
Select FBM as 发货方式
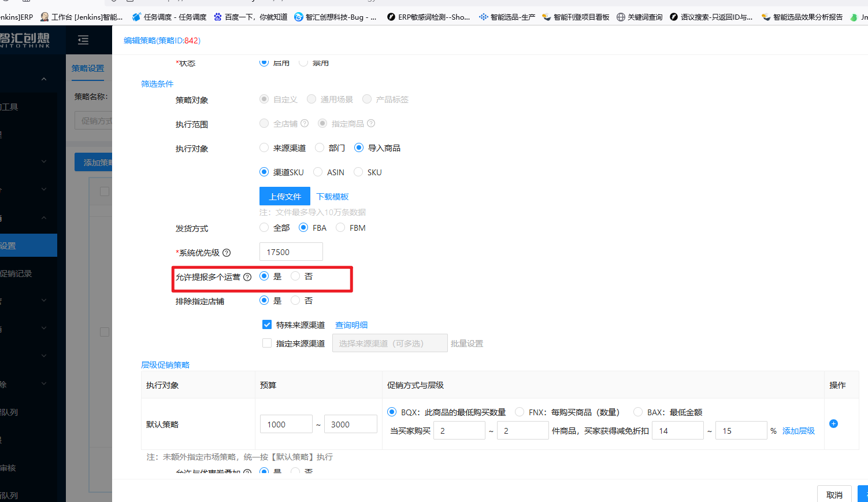click(x=340, y=228)
